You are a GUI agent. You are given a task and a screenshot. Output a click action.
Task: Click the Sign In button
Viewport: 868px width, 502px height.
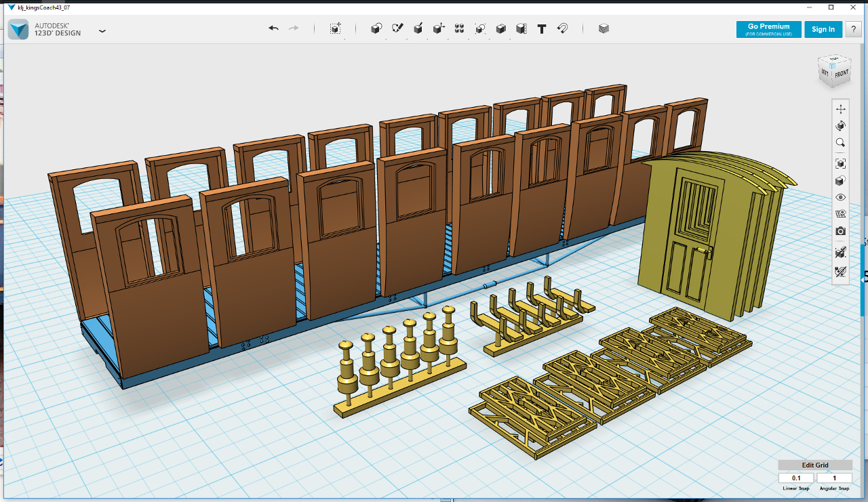(823, 29)
